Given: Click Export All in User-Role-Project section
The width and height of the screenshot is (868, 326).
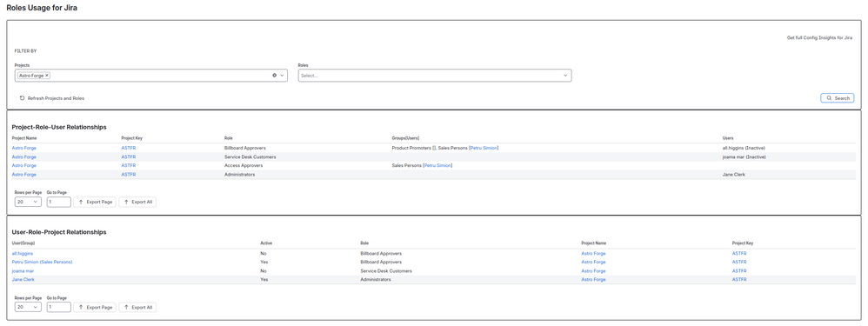Looking at the screenshot, I should click(137, 307).
